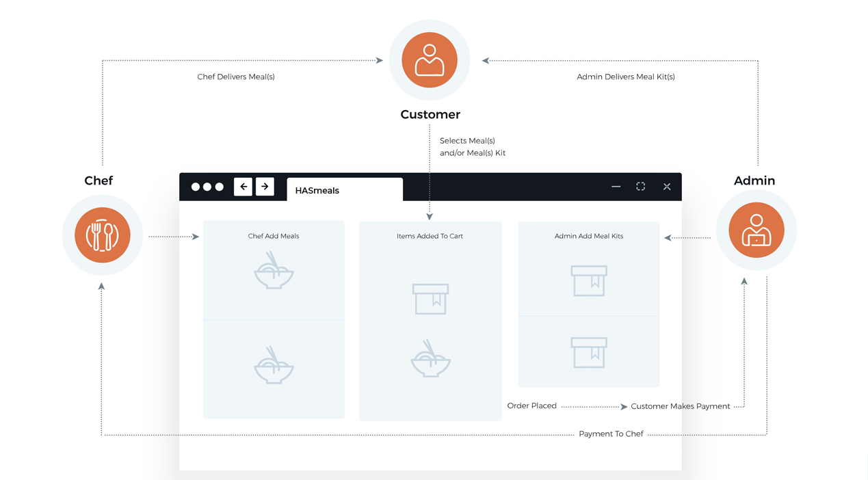868x480 pixels.
Task: Click the Order Placed label
Action: coord(531,405)
